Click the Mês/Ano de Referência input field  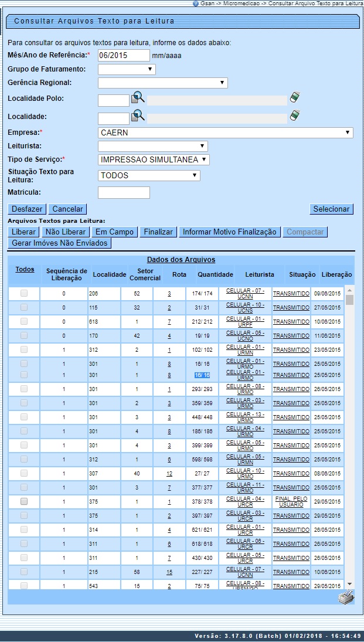[x=124, y=55]
